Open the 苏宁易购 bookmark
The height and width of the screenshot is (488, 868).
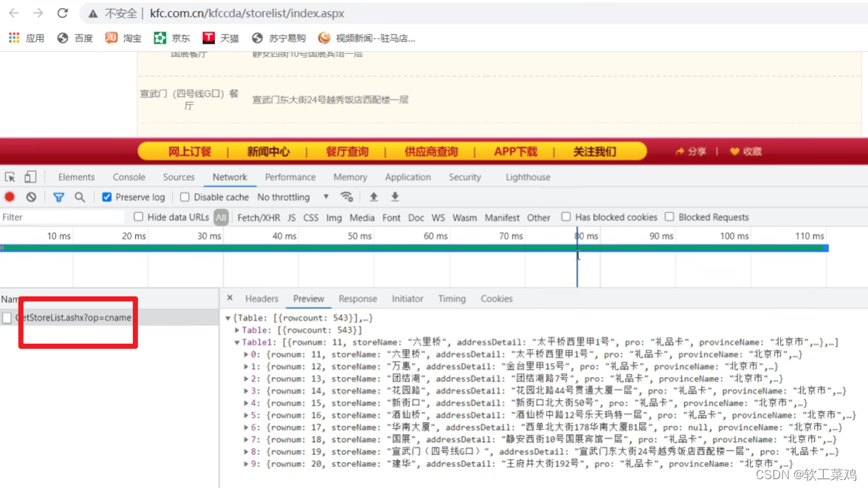pyautogui.click(x=278, y=38)
